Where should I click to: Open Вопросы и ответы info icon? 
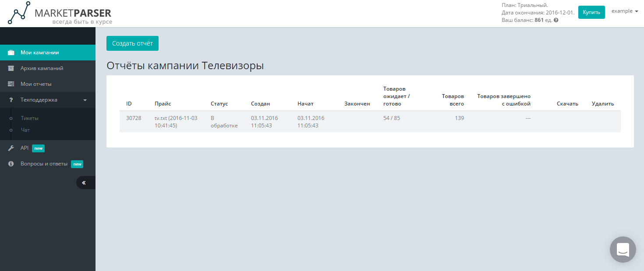click(x=11, y=164)
